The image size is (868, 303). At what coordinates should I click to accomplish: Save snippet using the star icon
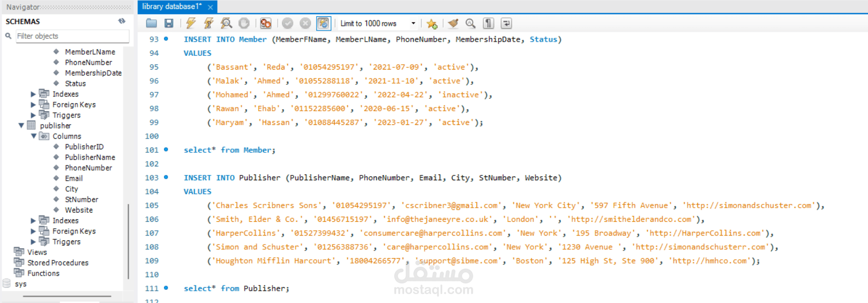(x=432, y=24)
